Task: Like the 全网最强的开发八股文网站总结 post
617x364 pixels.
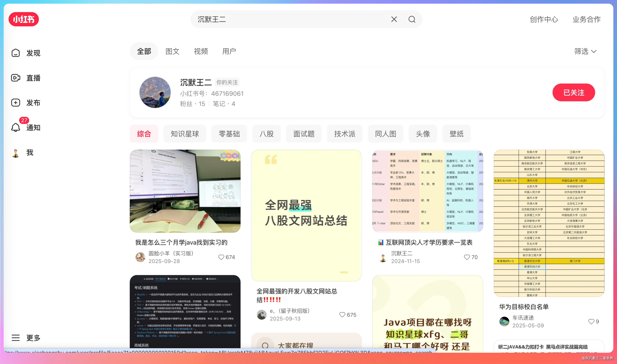Action: 342,315
